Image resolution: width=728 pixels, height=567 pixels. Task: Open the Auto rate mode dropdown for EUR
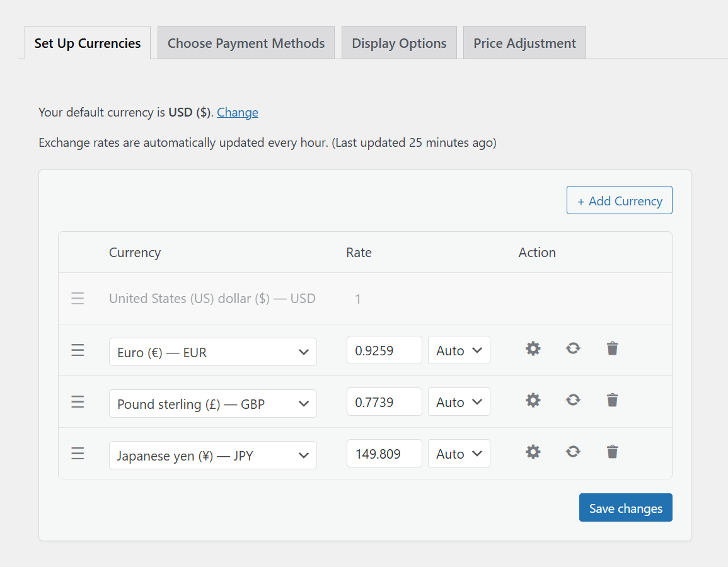coord(459,350)
